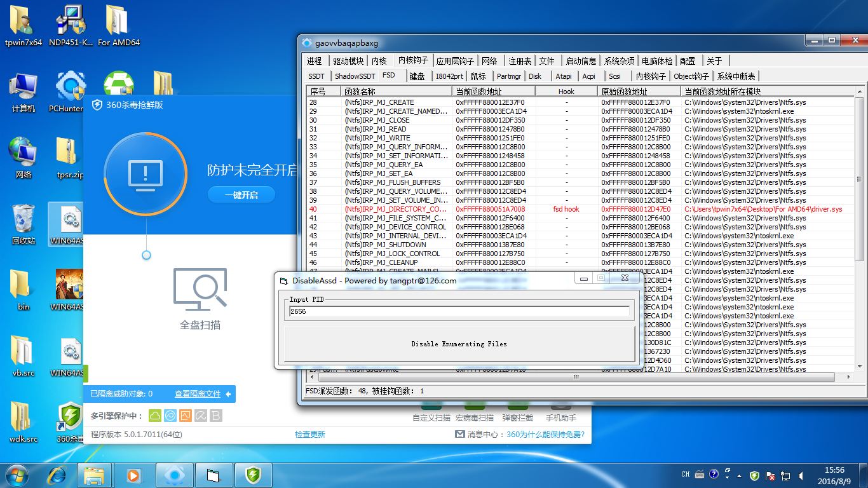The height and width of the screenshot is (488, 868).
Task: Click the 一键开启 button in 360
Action: coord(241,195)
